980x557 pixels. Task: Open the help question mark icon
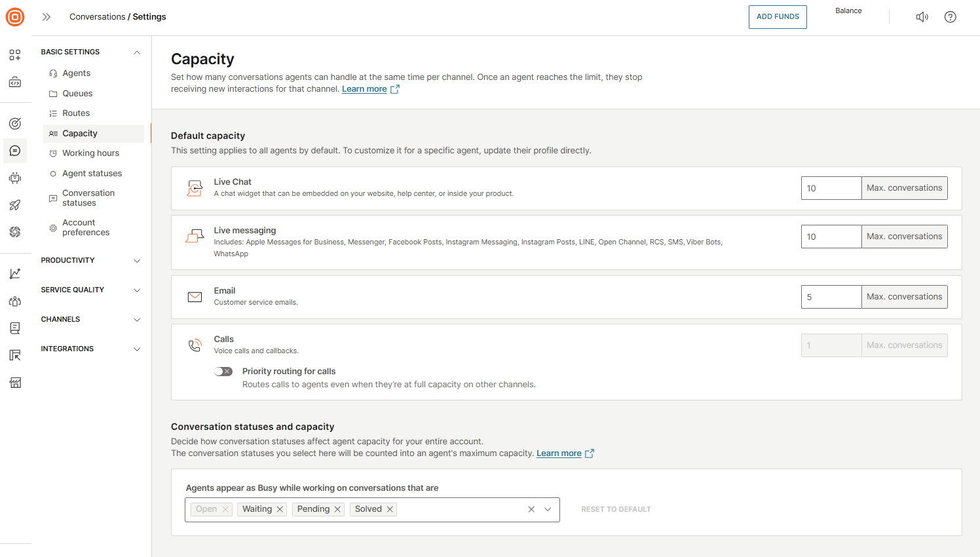pyautogui.click(x=950, y=17)
